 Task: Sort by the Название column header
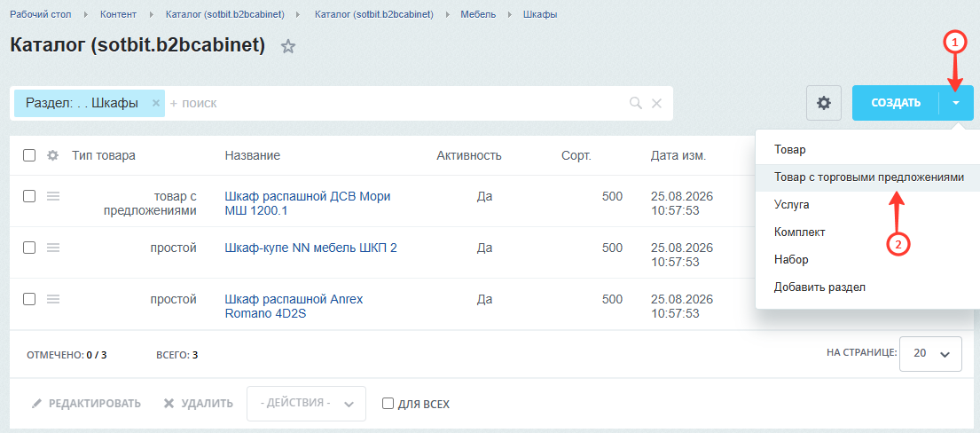(253, 156)
